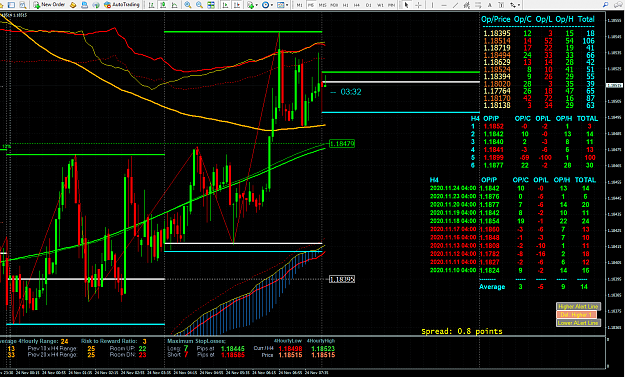Select the M30 timeframe
The image size is (625, 377).
(x=334, y=5)
